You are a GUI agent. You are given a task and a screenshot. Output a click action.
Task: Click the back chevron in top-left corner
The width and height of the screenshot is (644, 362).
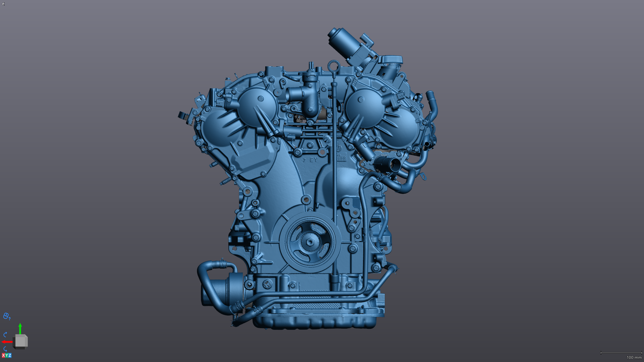point(3,4)
